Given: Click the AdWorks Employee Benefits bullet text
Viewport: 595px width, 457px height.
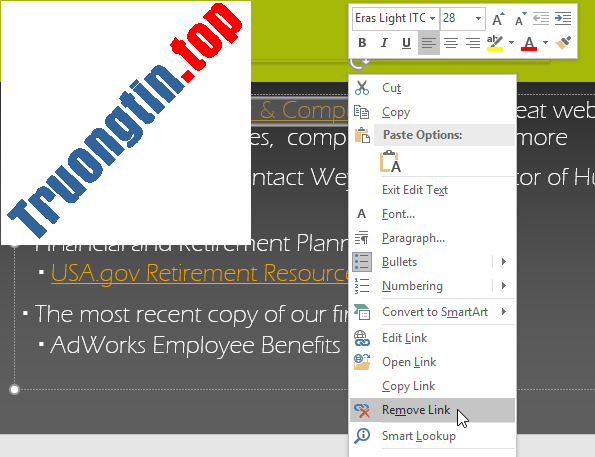Looking at the screenshot, I should pyautogui.click(x=195, y=345).
